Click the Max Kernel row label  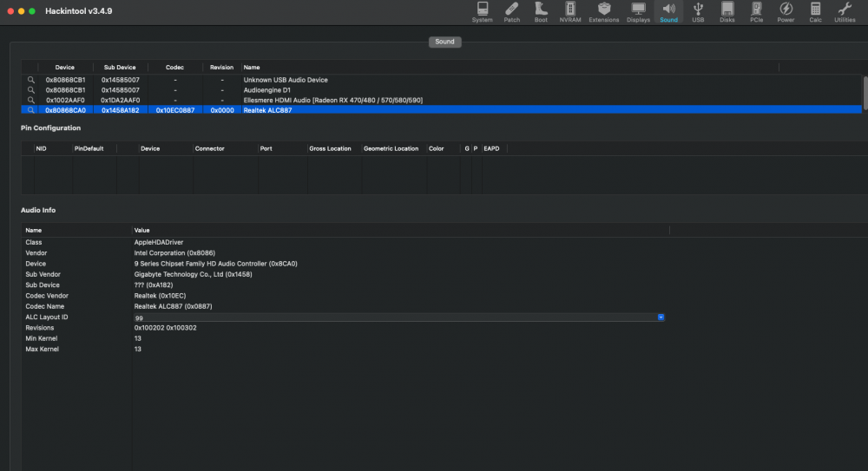pyautogui.click(x=42, y=350)
